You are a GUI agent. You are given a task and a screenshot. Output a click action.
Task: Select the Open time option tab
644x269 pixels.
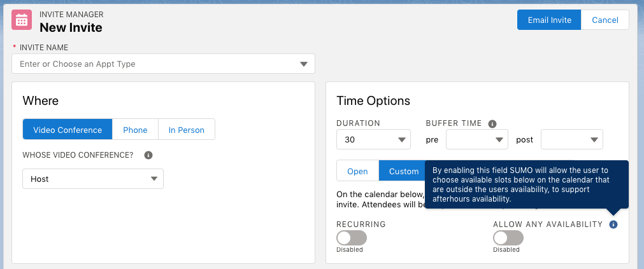(357, 171)
